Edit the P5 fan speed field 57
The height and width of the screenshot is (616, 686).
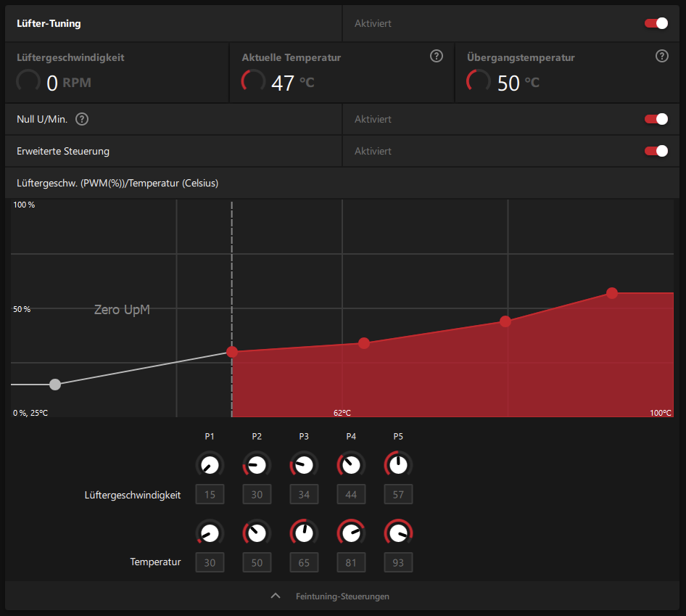398,494
